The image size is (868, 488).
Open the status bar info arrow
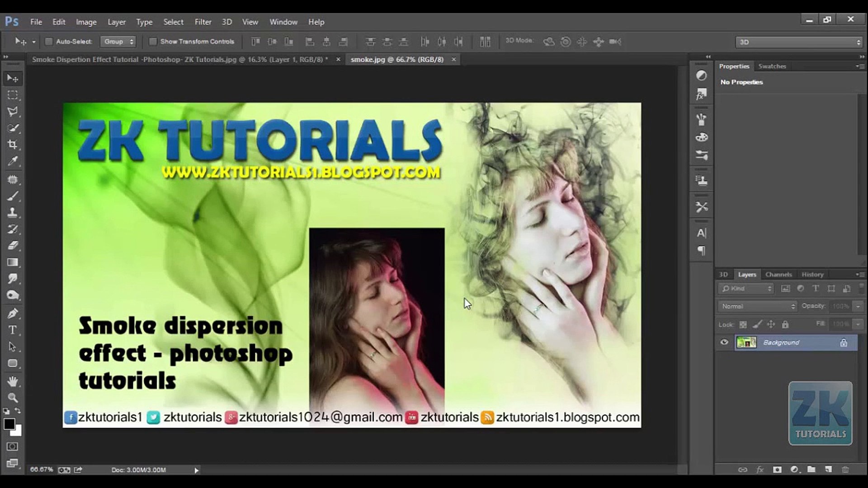[x=196, y=470]
